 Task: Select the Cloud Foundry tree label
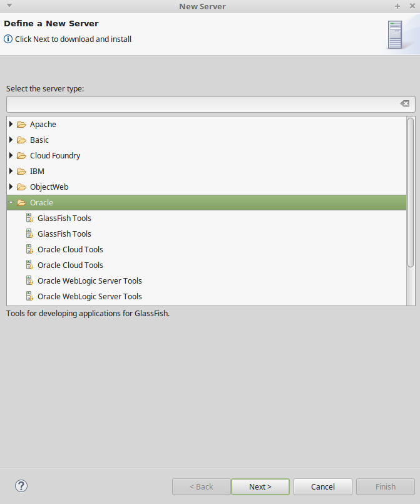55,156
